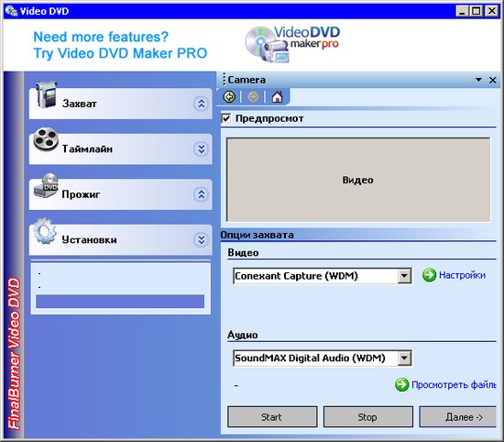Click the film reel icon beside Таймлайн
Screen dimensions: 504x442
[46, 139]
